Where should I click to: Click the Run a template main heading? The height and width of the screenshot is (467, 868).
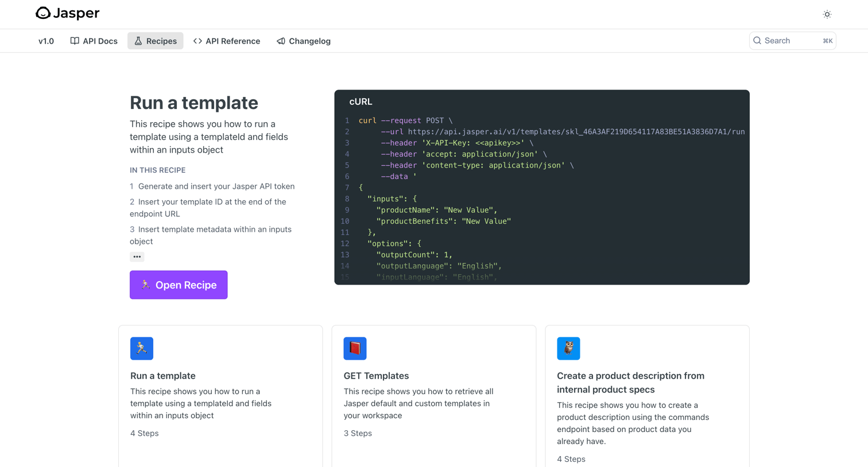(194, 103)
